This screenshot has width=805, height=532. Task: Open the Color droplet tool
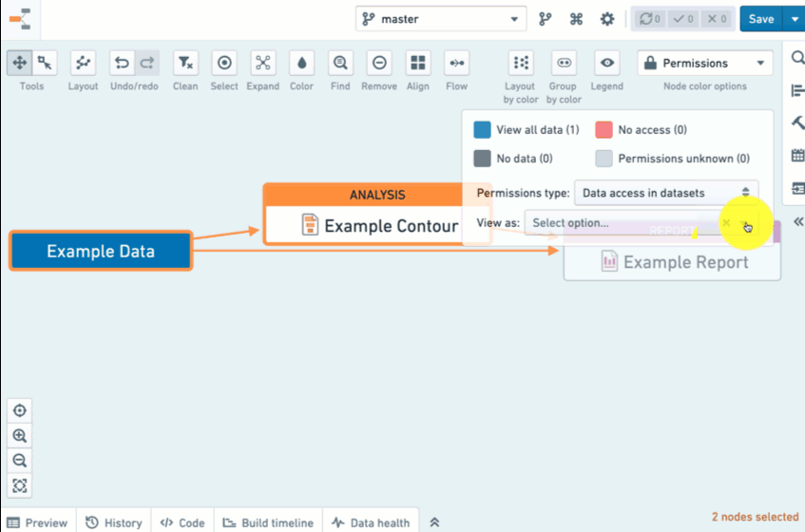[x=302, y=63]
